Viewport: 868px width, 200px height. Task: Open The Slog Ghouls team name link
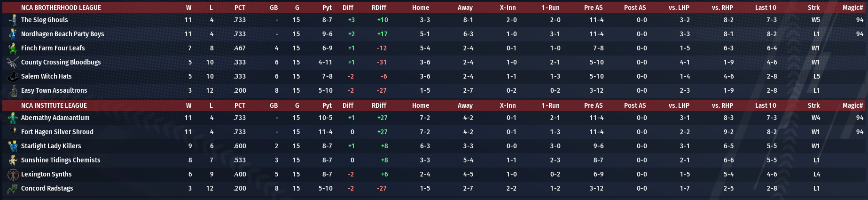(45, 20)
